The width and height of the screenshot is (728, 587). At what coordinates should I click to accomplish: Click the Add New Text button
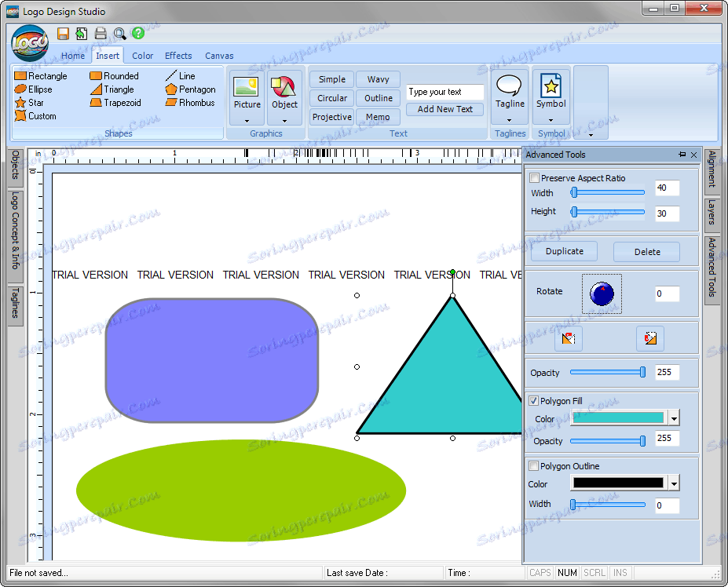(444, 109)
